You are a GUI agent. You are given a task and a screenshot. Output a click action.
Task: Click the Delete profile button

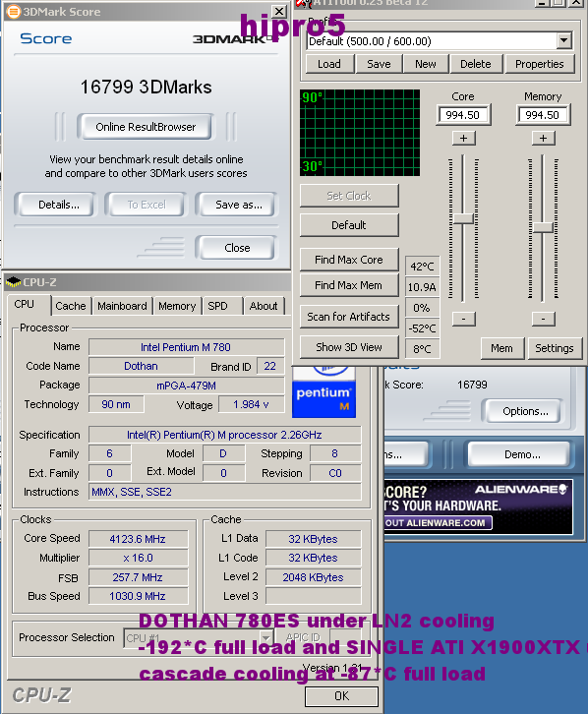pos(476,64)
